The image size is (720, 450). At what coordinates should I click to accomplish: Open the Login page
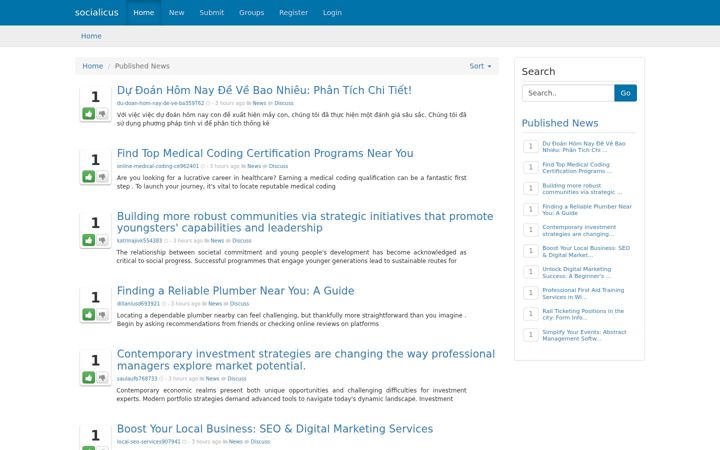point(332,12)
